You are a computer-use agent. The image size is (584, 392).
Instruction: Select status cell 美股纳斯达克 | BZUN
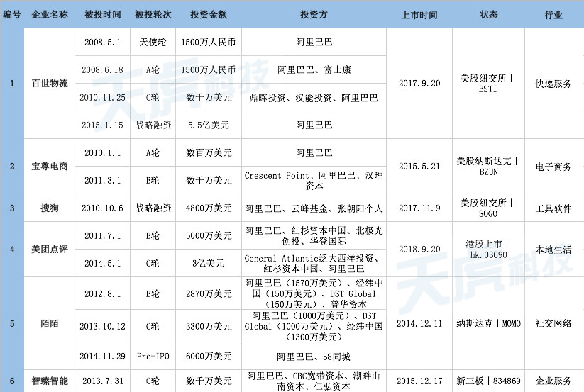[x=489, y=167]
